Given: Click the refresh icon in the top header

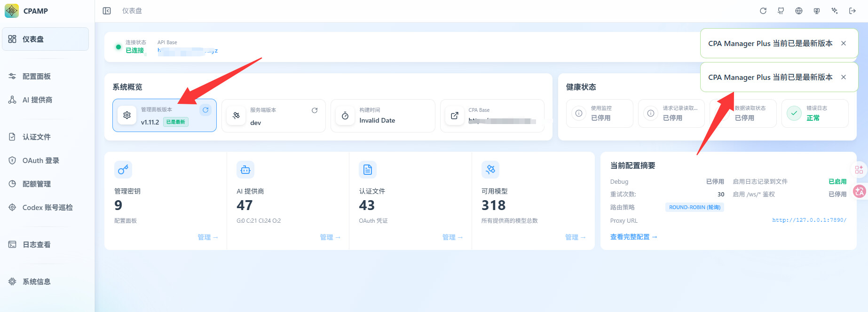Looking at the screenshot, I should 763,11.
